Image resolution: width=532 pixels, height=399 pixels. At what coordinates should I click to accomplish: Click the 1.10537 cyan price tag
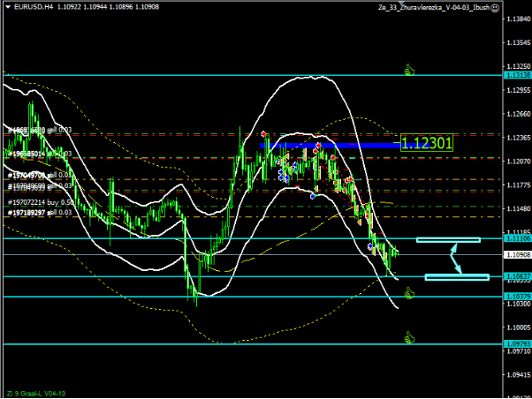(x=517, y=276)
